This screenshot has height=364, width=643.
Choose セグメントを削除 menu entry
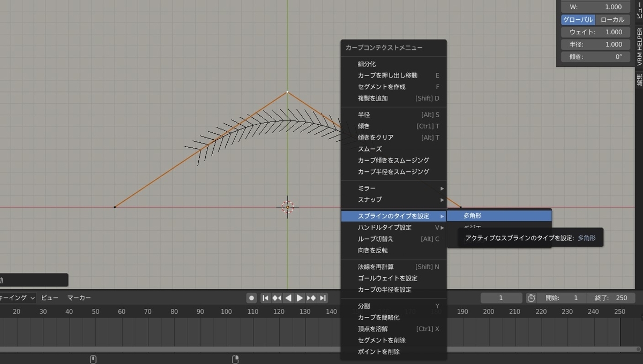click(x=394, y=340)
